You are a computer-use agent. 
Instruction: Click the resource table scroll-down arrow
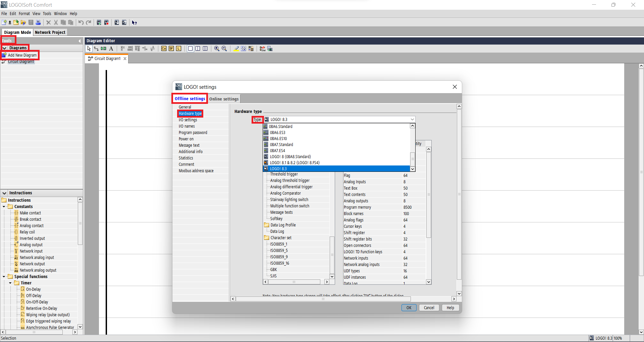(x=429, y=282)
